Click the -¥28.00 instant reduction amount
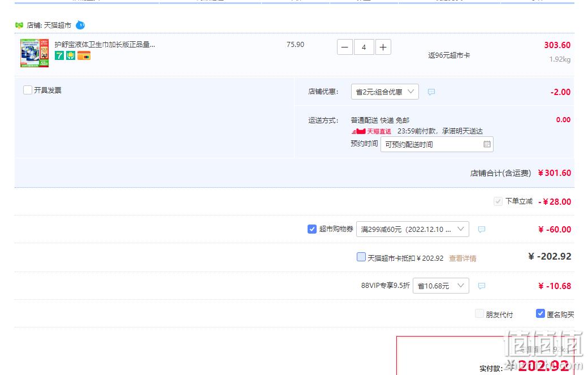The height and width of the screenshot is (375, 588). [x=555, y=202]
